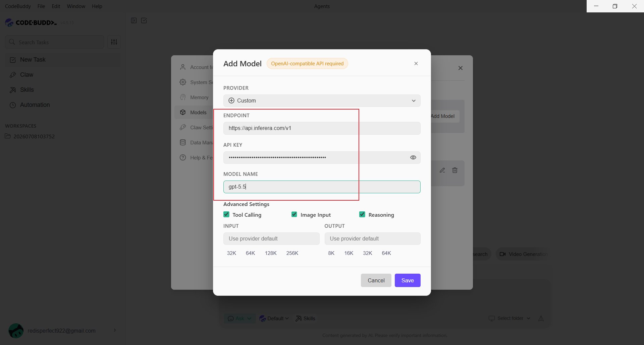This screenshot has width=644, height=345.
Task: Select the Models settings tab
Action: point(194,112)
